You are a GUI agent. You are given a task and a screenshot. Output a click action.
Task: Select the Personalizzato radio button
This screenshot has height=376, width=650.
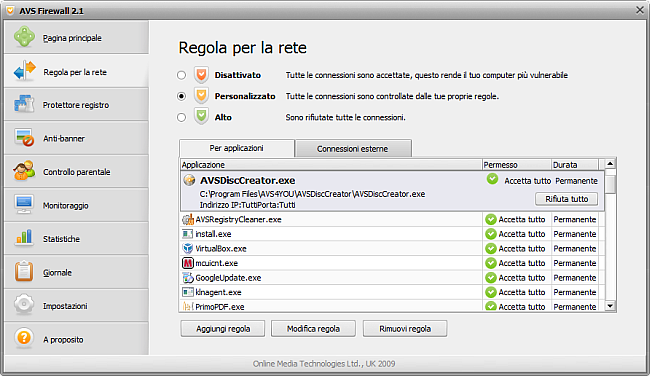point(181,96)
